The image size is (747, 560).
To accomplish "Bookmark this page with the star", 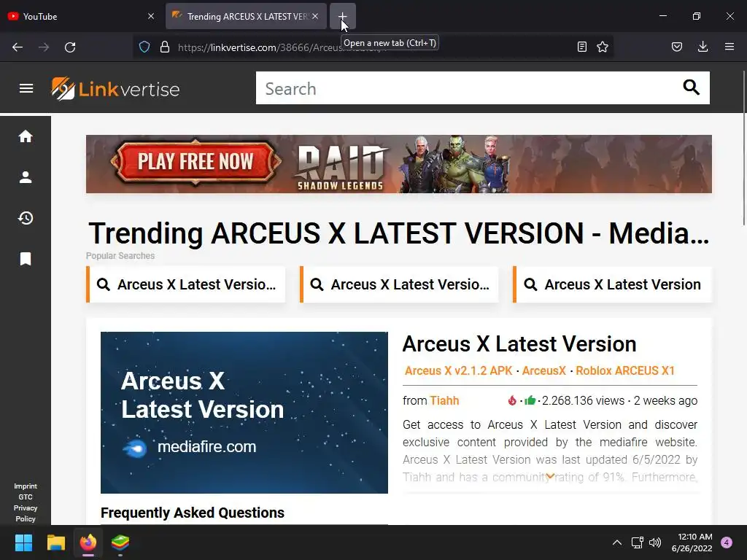I will (x=603, y=47).
